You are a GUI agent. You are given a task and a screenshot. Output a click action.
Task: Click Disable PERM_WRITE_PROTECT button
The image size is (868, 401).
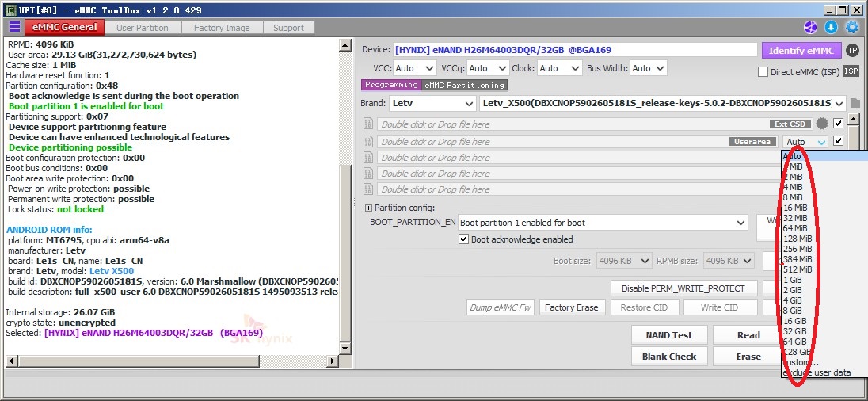click(x=685, y=288)
